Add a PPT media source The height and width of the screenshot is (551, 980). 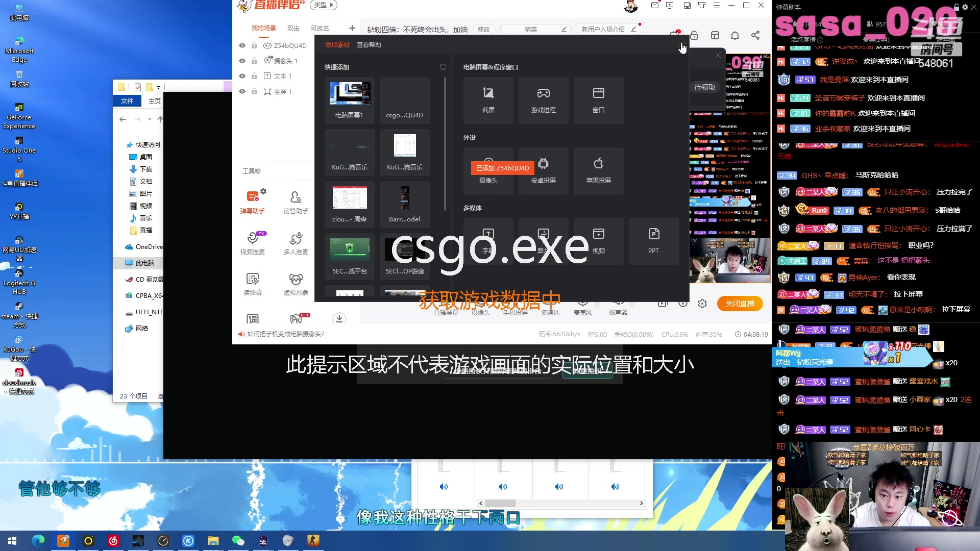coord(654,241)
